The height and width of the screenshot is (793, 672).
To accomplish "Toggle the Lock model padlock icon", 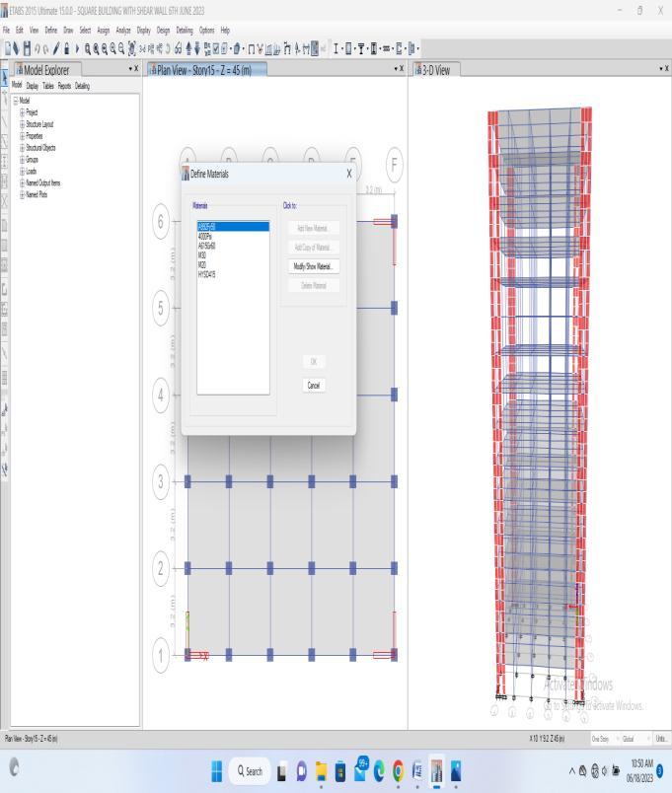I will pos(66,48).
